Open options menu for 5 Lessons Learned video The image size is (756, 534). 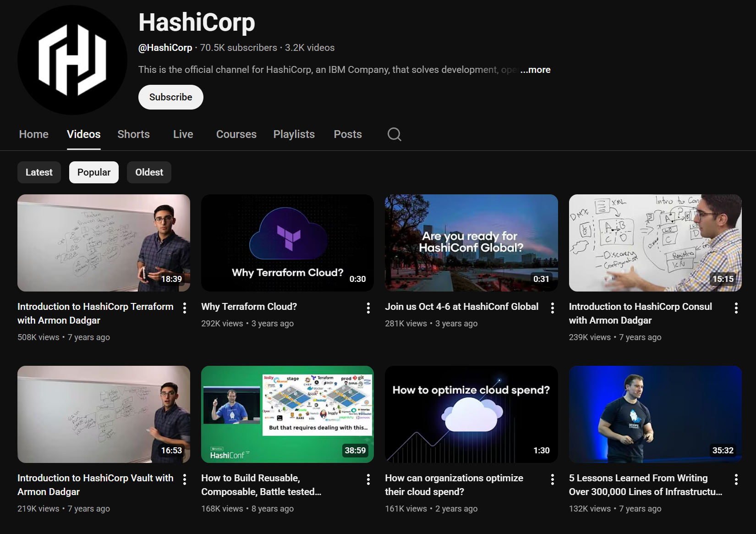pyautogui.click(x=736, y=479)
